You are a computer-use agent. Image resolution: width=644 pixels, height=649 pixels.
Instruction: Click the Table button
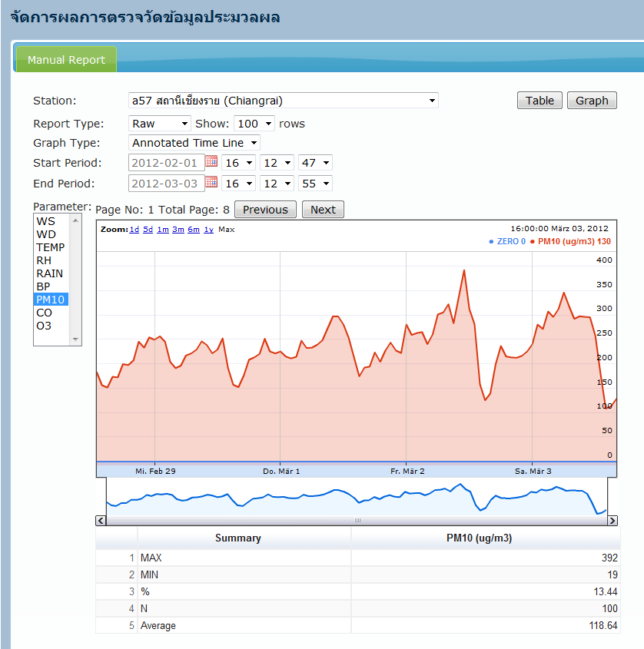[539, 101]
